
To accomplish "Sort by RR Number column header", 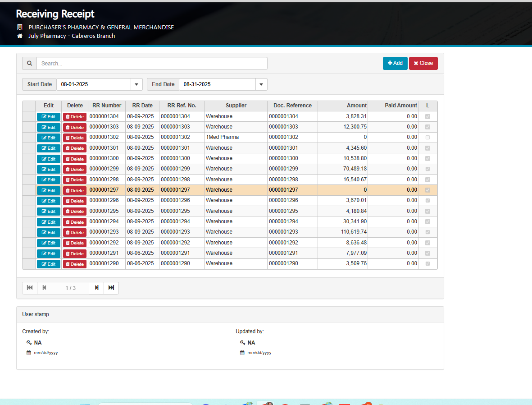I will tap(107, 106).
